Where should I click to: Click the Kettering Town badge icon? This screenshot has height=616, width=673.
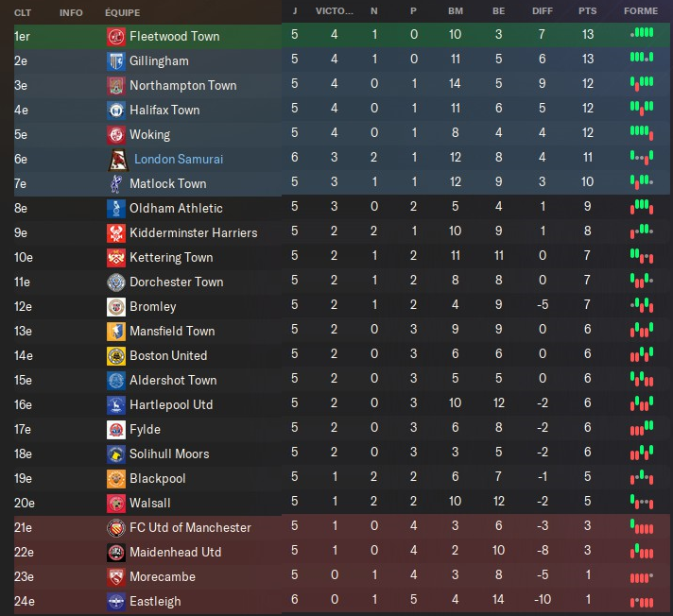[115, 258]
